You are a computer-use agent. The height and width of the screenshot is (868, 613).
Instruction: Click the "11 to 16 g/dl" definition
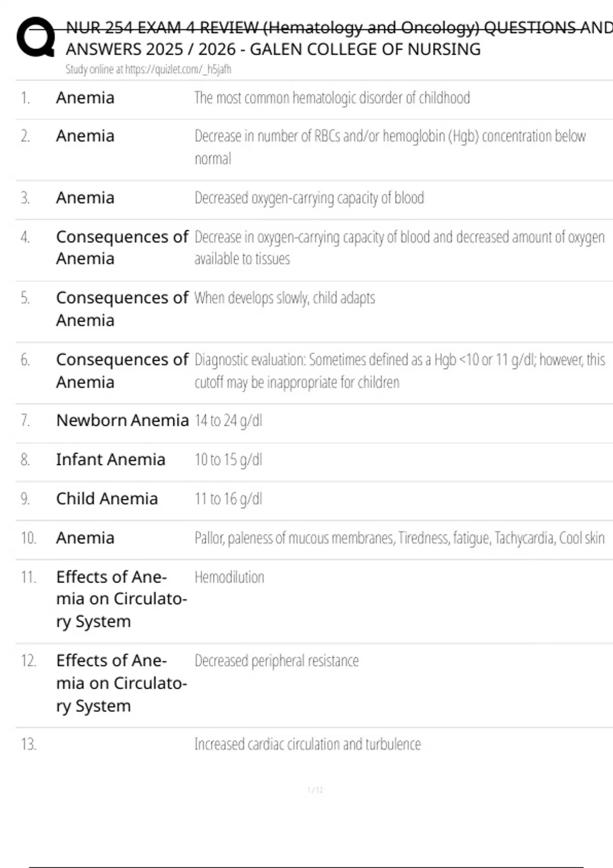click(228, 499)
